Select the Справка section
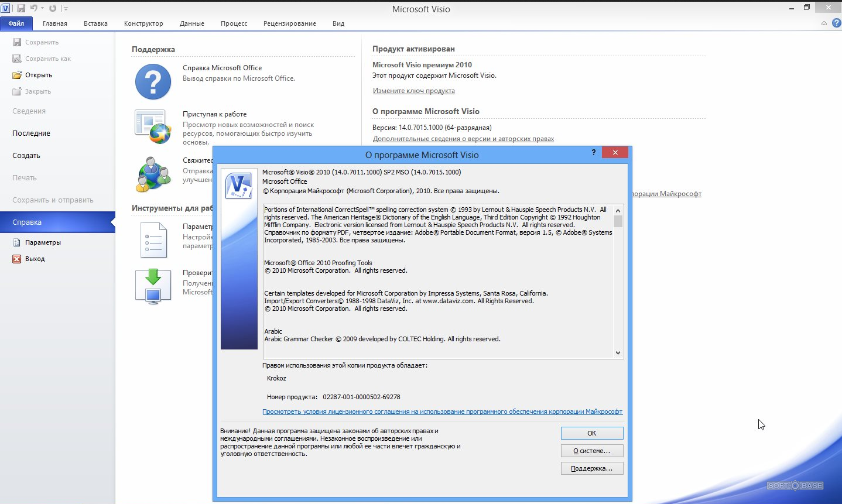This screenshot has height=504, width=842. (x=57, y=222)
